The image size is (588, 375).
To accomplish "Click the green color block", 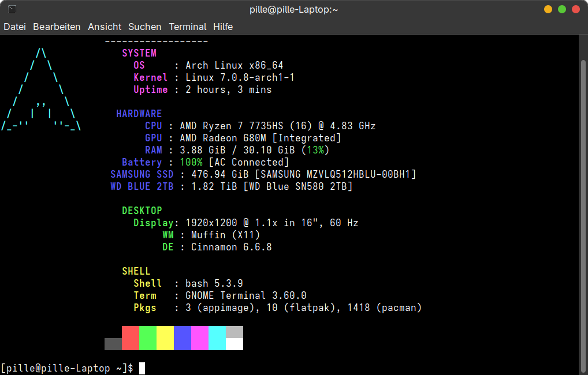I will click(148, 338).
